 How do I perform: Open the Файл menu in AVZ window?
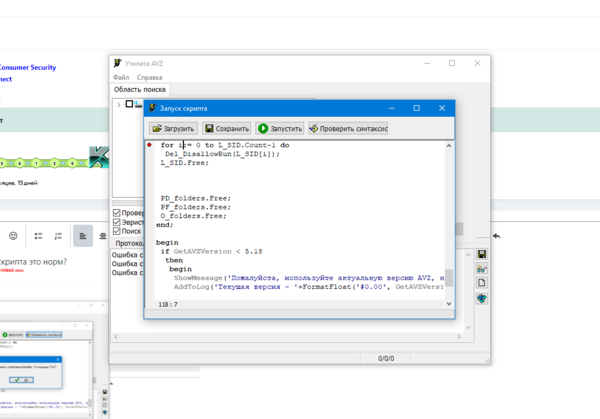click(121, 77)
